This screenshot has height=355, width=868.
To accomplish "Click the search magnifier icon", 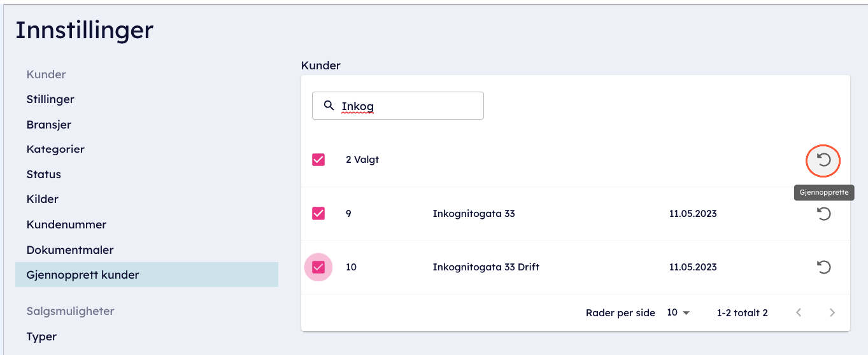I will (329, 106).
